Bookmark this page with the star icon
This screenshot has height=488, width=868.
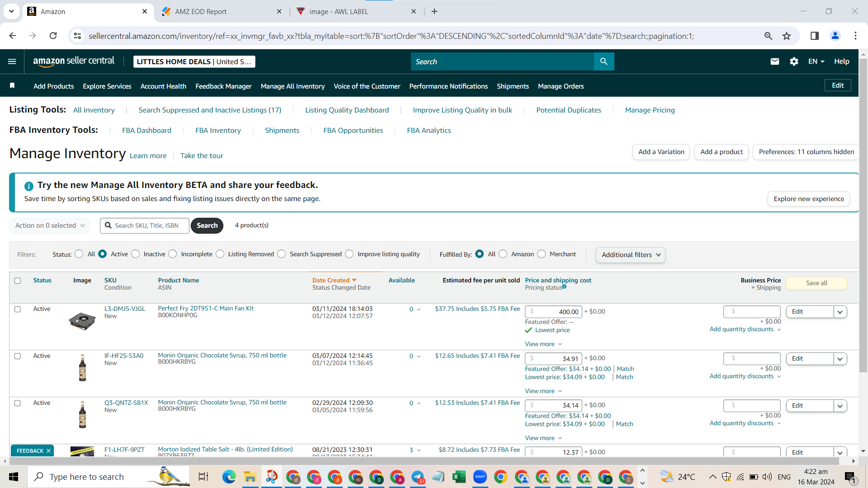coord(787,36)
